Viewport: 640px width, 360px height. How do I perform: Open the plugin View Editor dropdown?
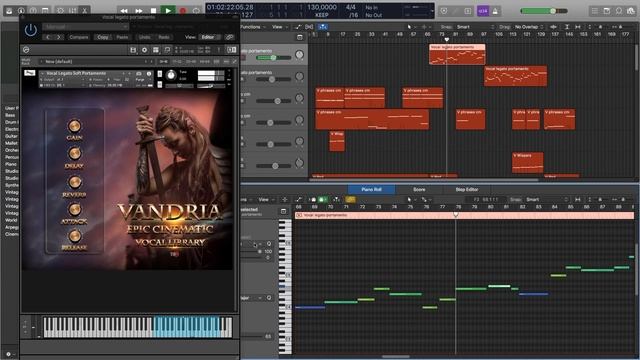(210, 37)
